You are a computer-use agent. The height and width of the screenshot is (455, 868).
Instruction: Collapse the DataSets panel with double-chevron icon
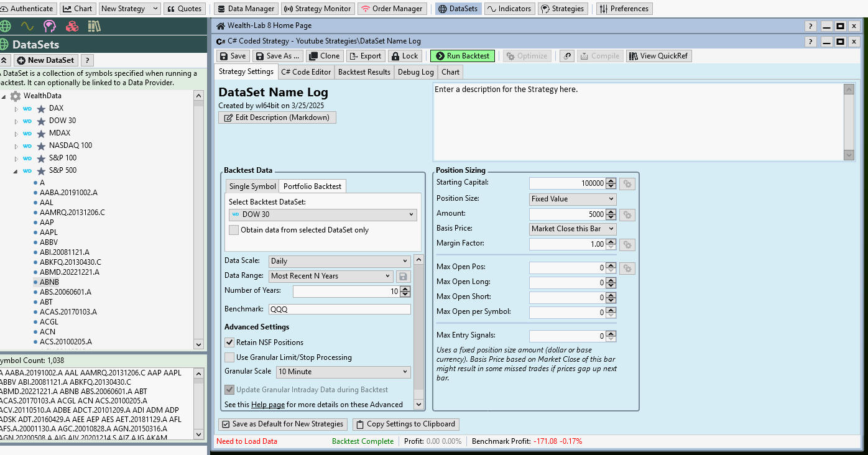coord(4,60)
